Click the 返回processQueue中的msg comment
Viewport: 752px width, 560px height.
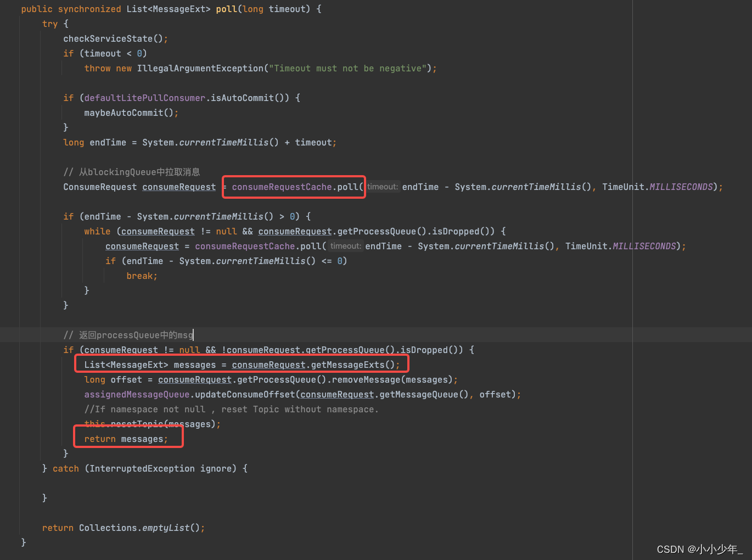(128, 335)
